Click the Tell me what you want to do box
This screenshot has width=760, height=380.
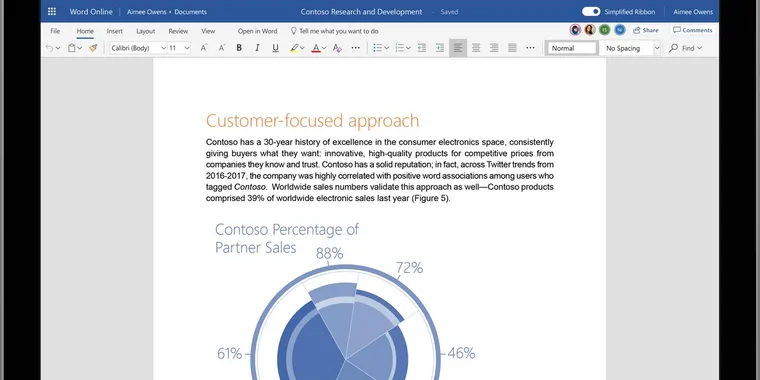[334, 31]
